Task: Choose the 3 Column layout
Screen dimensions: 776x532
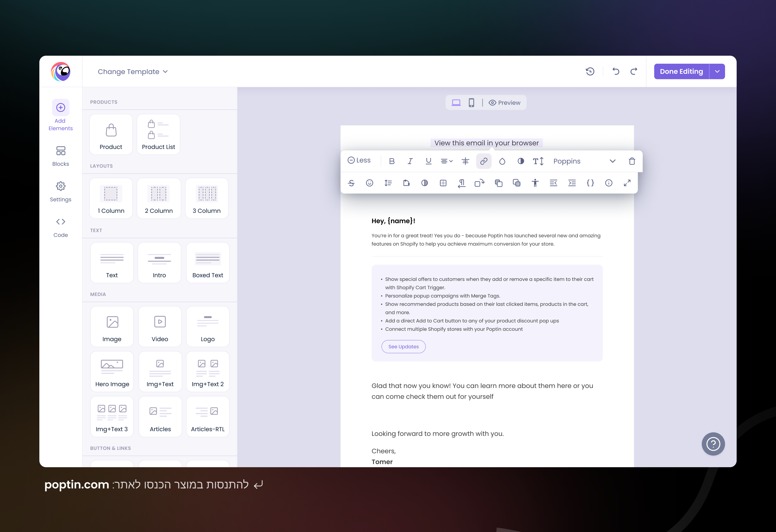Action: point(207,198)
